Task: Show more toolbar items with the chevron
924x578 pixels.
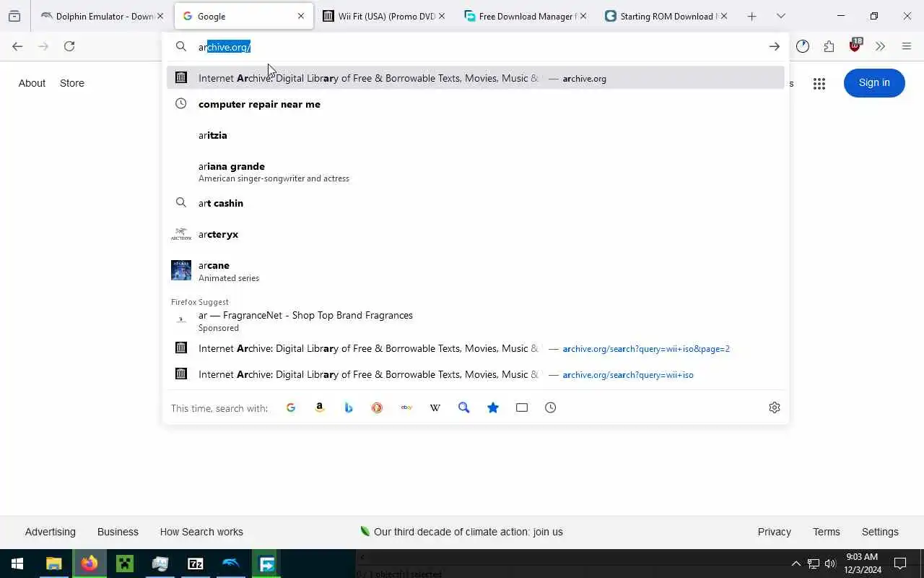Action: pyautogui.click(x=880, y=46)
